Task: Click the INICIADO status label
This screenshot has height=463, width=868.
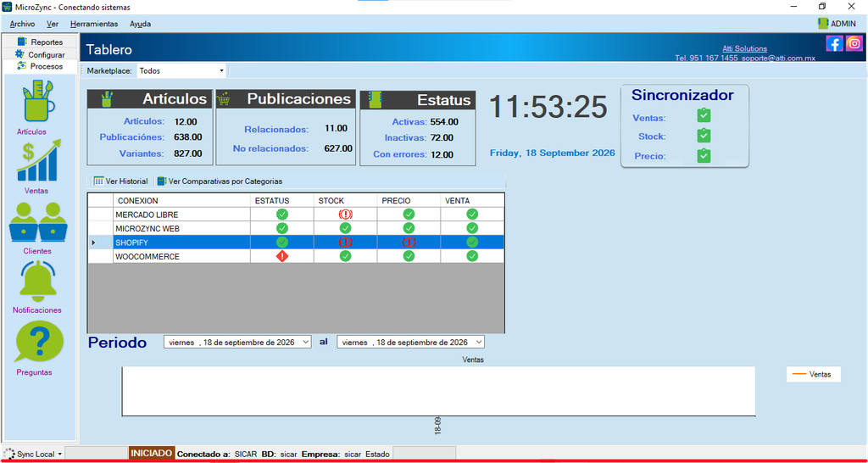Action: point(152,453)
